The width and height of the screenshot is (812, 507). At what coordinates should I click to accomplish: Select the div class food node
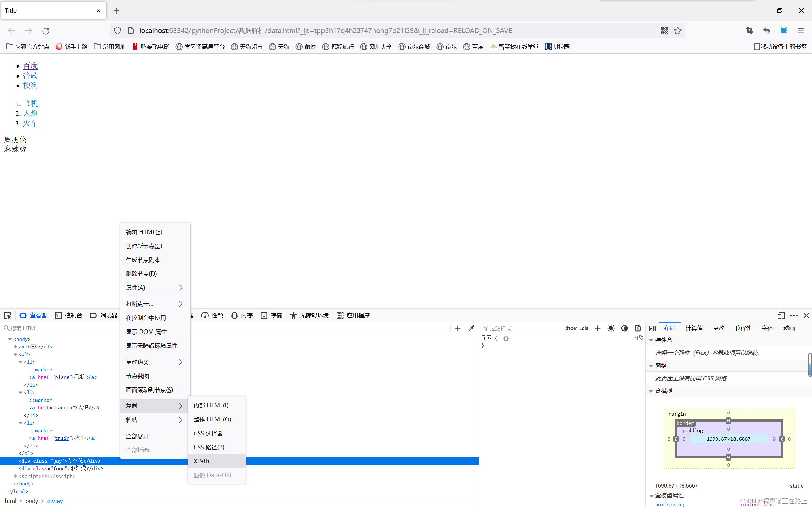(61, 468)
